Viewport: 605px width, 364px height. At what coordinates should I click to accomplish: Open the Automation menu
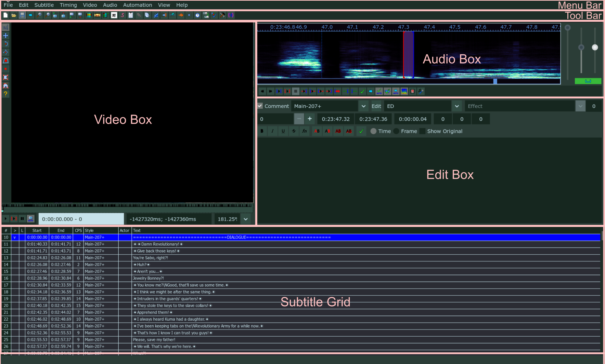pyautogui.click(x=138, y=5)
